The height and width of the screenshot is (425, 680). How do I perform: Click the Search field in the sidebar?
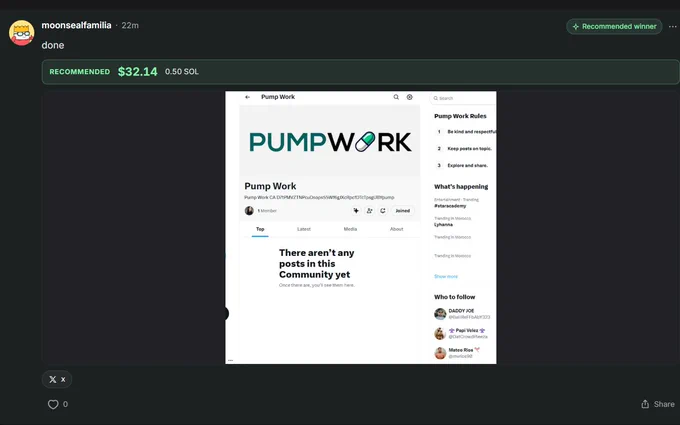(463, 98)
